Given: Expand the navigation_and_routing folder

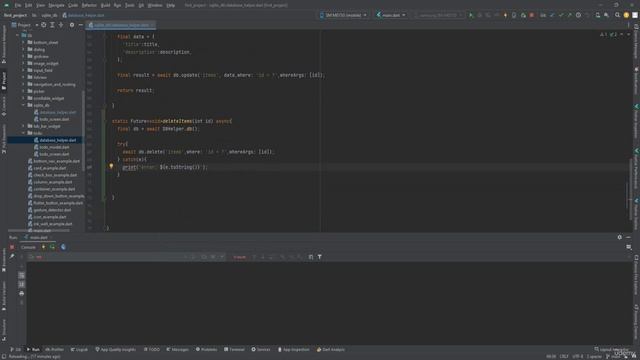Looking at the screenshot, I should [x=24, y=84].
